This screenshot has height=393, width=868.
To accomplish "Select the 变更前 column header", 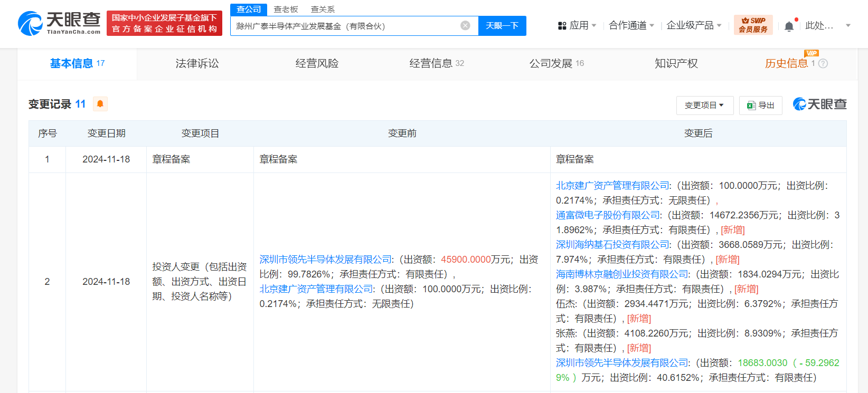I will point(402,133).
